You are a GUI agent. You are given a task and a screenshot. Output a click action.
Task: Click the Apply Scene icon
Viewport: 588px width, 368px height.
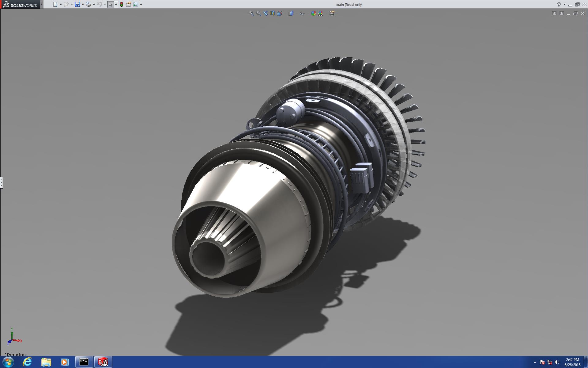coord(321,13)
